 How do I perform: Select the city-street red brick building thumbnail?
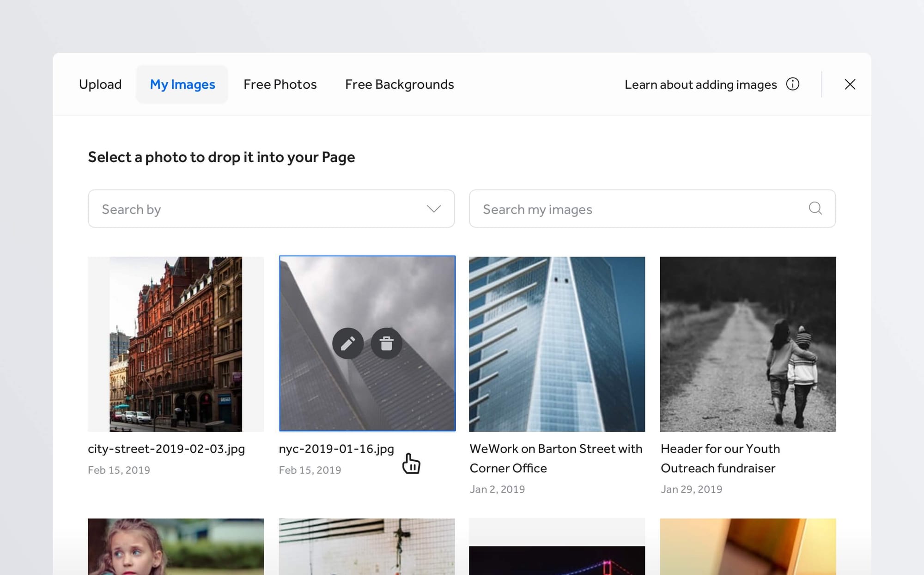176,344
